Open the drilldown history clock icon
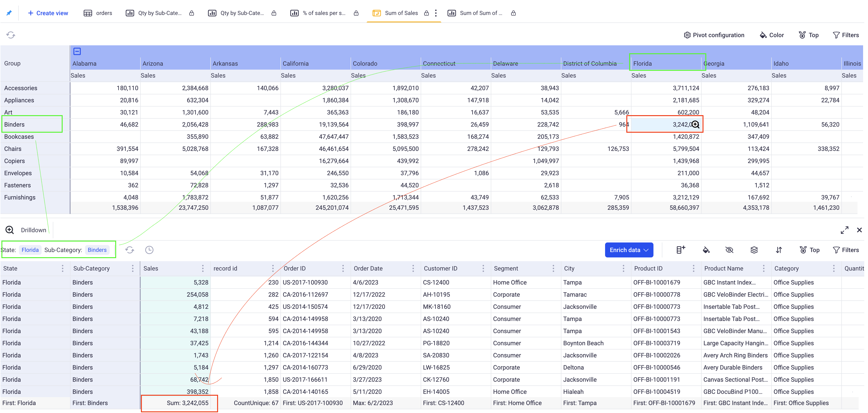Image resolution: width=868 pixels, height=413 pixels. pyautogui.click(x=149, y=250)
